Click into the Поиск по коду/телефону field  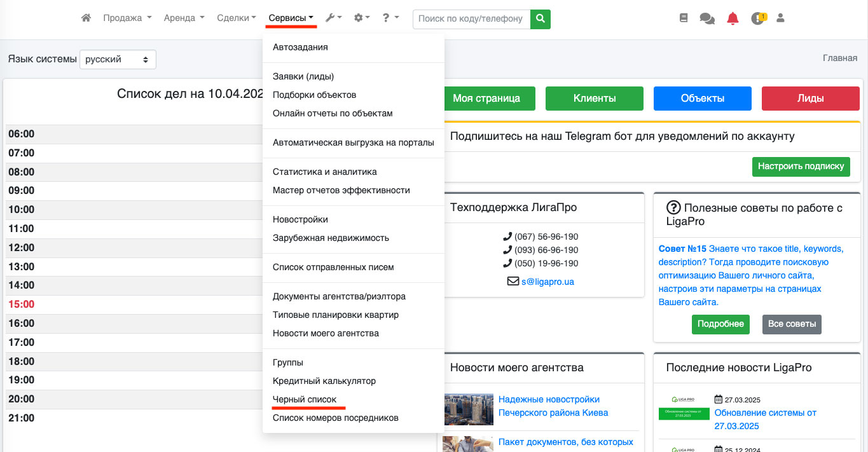(471, 19)
